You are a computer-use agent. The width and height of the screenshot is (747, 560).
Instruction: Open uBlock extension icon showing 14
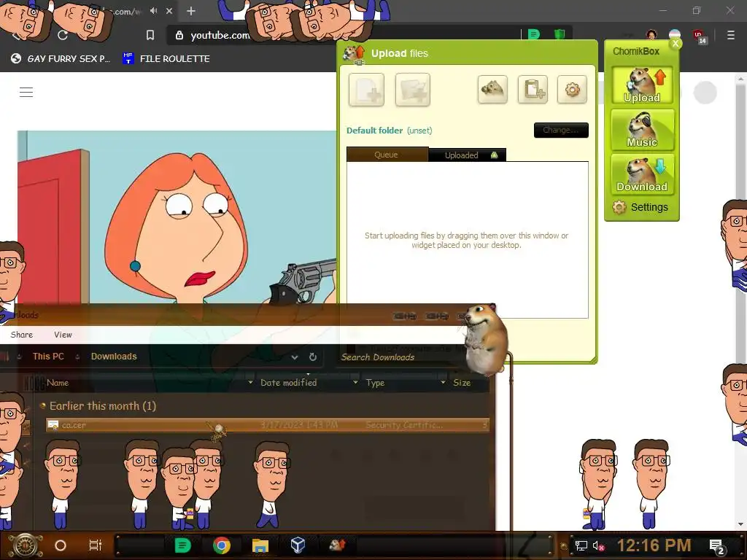700,36
